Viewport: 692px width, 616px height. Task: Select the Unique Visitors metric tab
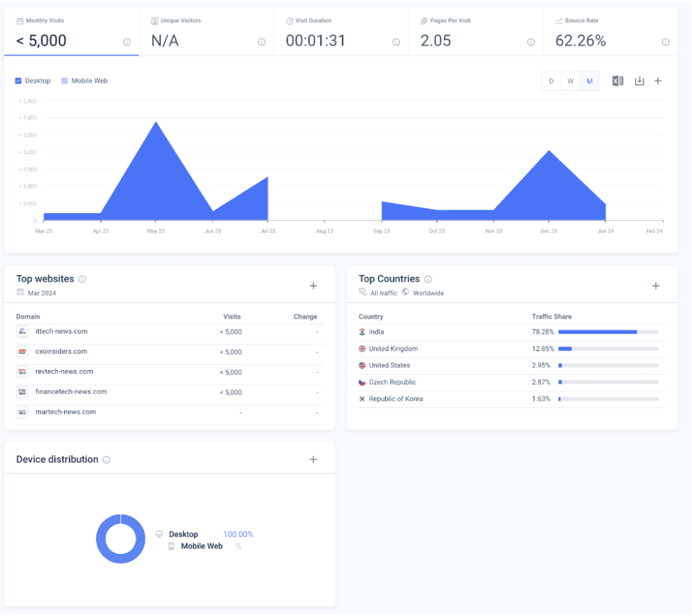pos(206,31)
